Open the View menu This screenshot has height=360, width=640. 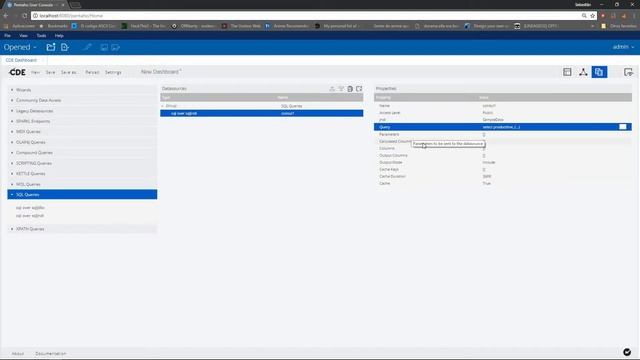pos(23,36)
